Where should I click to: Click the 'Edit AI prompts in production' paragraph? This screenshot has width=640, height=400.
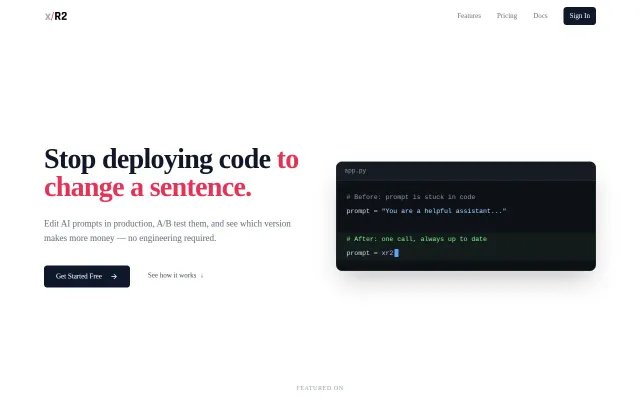click(167, 231)
